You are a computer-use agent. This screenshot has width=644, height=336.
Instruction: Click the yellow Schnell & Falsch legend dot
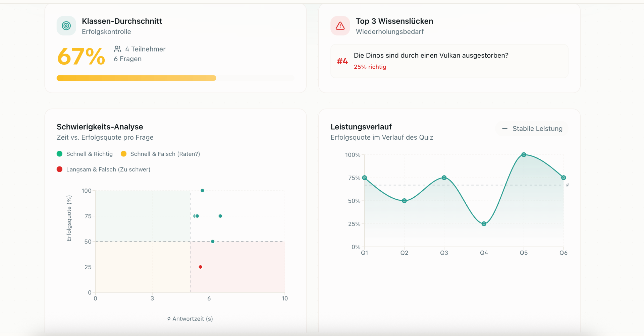[124, 154]
